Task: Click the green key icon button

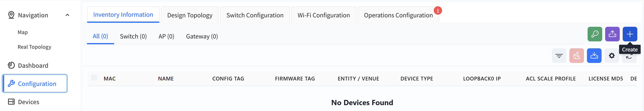Action: (594, 34)
